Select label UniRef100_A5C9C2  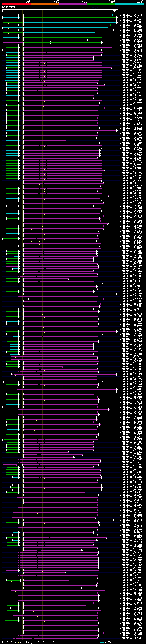click(x=131, y=32)
